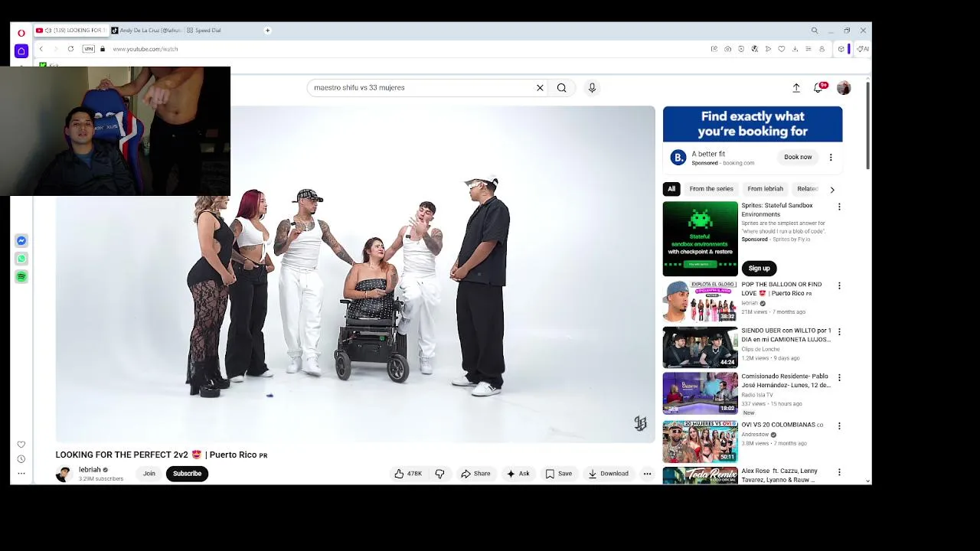Image resolution: width=980 pixels, height=551 pixels.
Task: Open the extensions cube icon
Action: click(841, 49)
